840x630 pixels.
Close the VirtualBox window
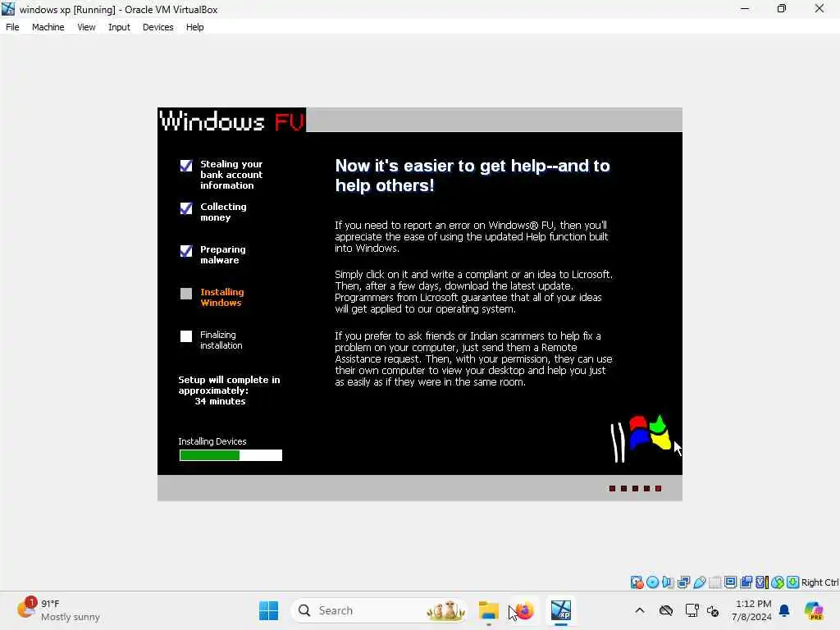(819, 9)
